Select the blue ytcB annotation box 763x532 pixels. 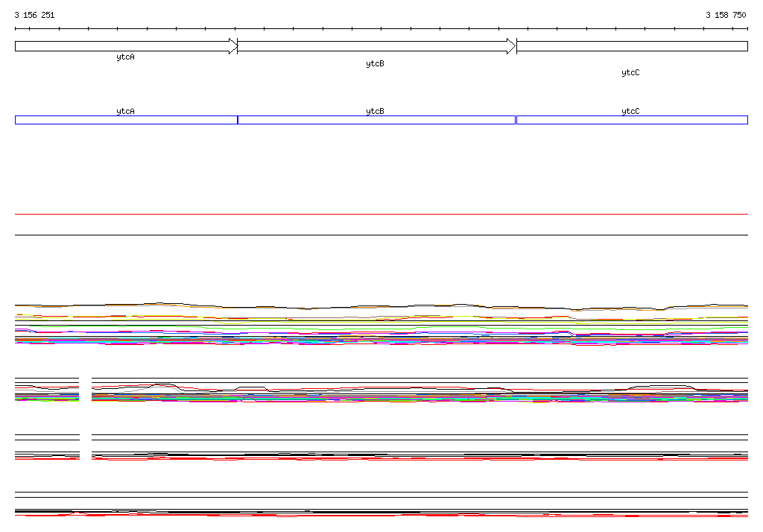pyautogui.click(x=376, y=120)
